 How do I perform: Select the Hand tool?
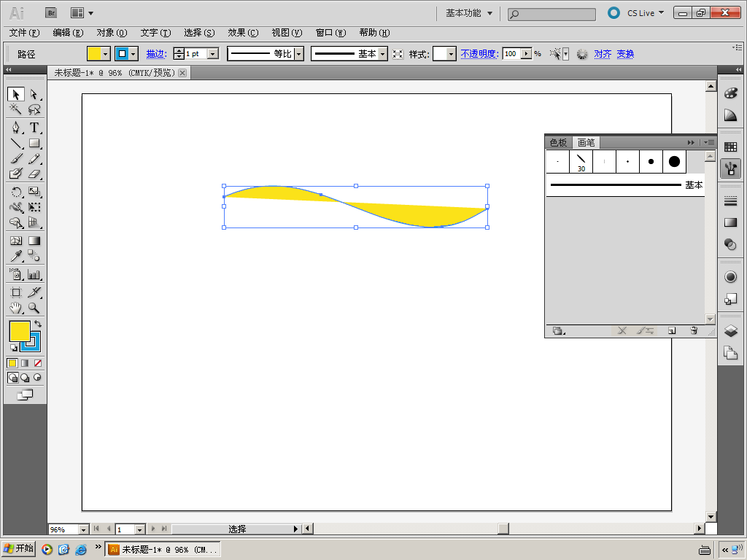tap(16, 308)
